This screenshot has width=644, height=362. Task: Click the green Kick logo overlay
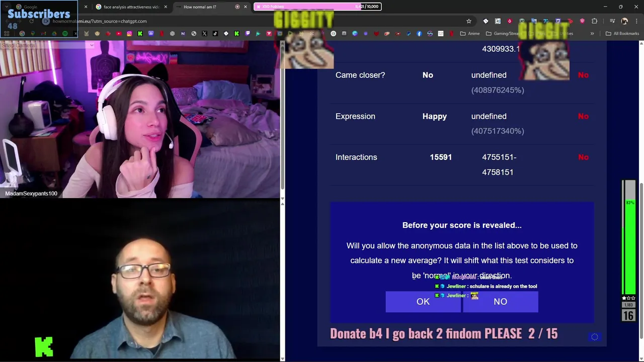tap(44, 347)
